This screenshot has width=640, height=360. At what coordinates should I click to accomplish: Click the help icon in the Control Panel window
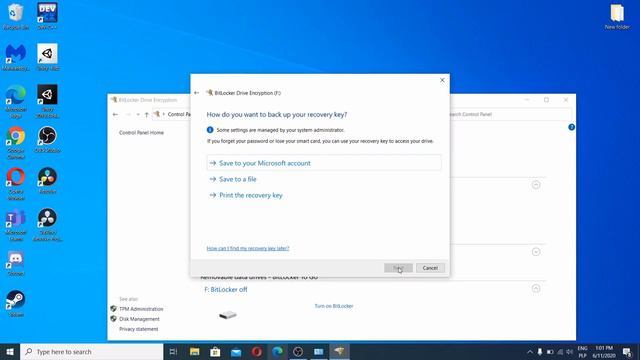[x=571, y=127]
